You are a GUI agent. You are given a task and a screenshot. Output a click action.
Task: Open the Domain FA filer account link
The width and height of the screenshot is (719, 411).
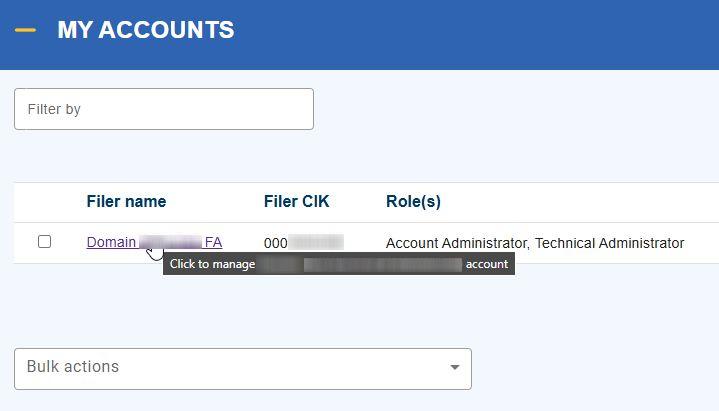(154, 242)
